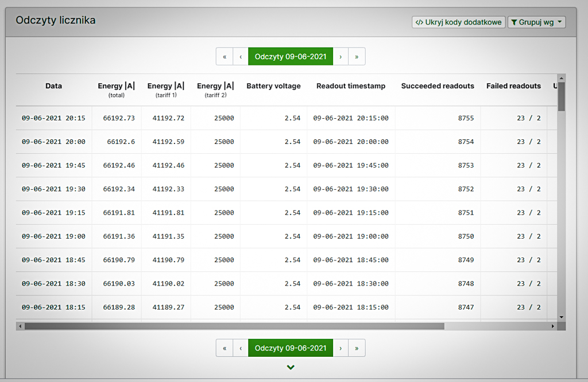Click next-day arrow below the table
588x382 pixels.
341,348
